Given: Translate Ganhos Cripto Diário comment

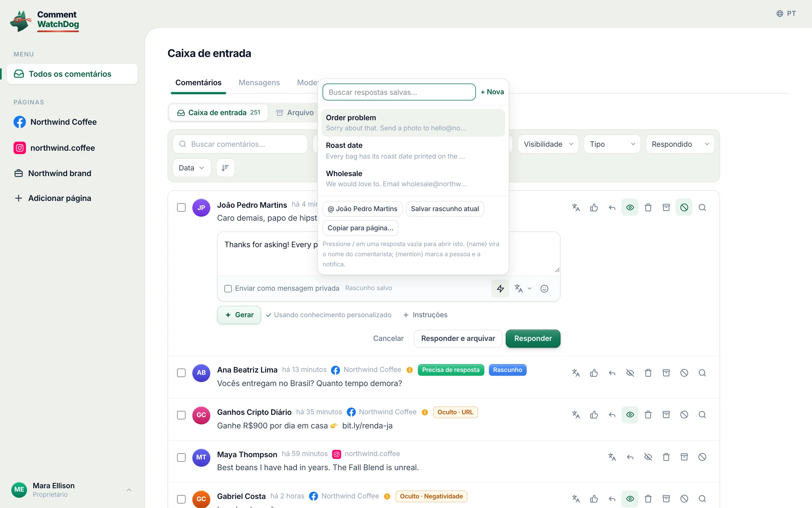Looking at the screenshot, I should pos(576,415).
